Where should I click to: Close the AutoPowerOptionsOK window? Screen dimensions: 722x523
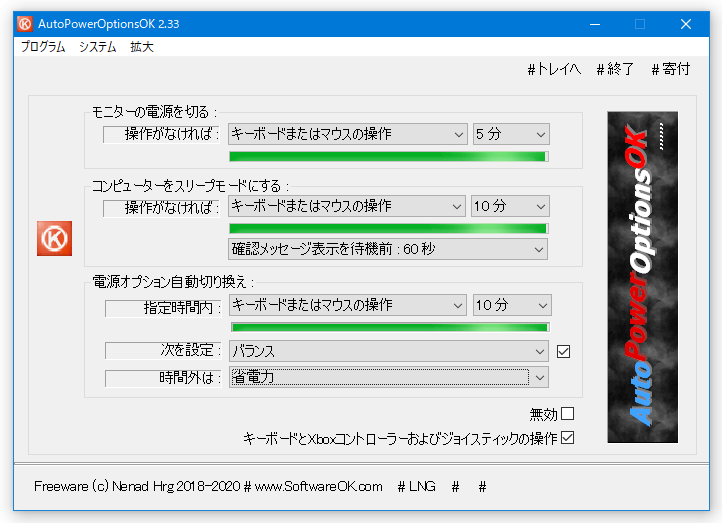coord(686,24)
